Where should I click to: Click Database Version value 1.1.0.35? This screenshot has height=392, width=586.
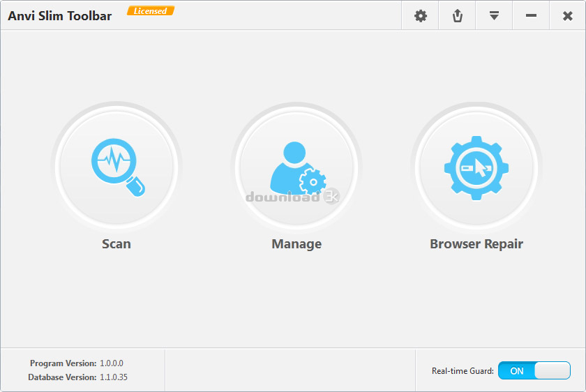click(x=114, y=377)
